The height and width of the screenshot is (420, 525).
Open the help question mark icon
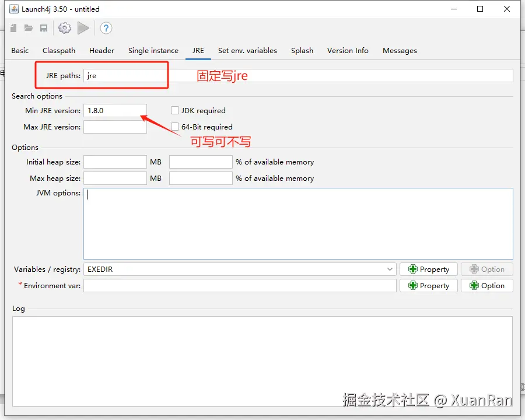coord(106,28)
